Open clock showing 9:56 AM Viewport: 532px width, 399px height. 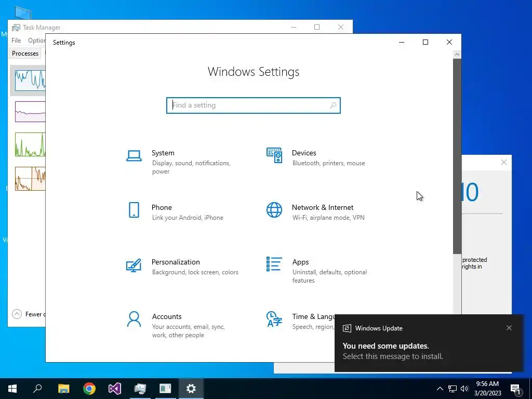487,389
